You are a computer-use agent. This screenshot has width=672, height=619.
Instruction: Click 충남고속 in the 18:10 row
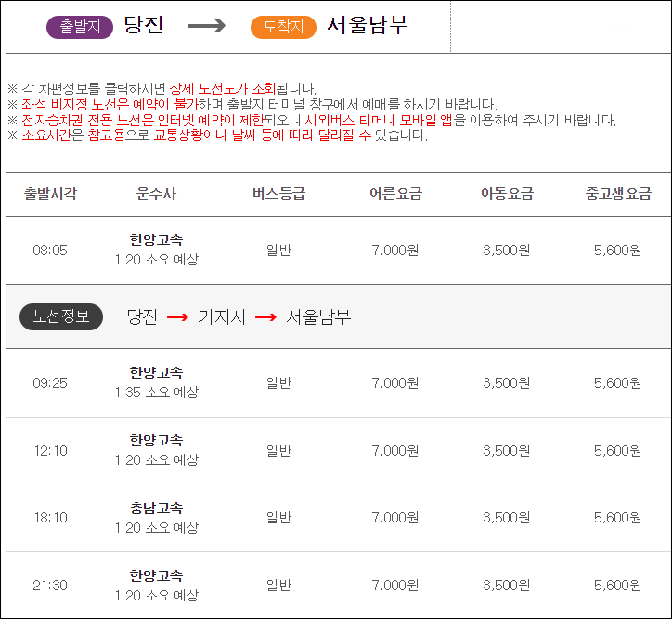pos(157,508)
